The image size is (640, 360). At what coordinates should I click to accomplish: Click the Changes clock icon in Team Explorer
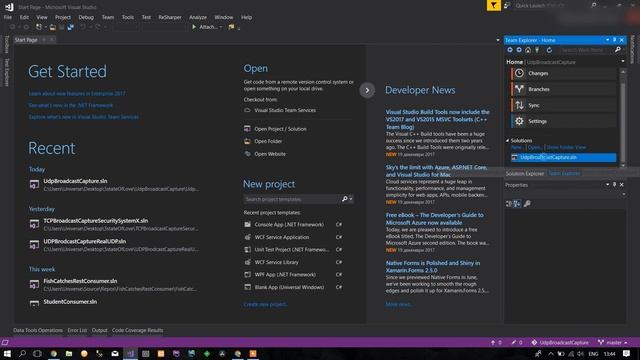tap(519, 73)
